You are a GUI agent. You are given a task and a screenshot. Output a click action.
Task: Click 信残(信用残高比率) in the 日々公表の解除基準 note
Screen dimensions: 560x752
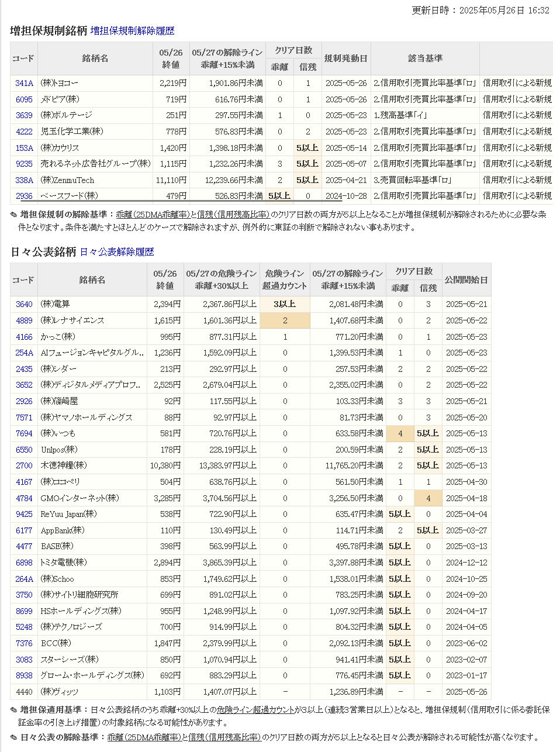pyautogui.click(x=224, y=737)
